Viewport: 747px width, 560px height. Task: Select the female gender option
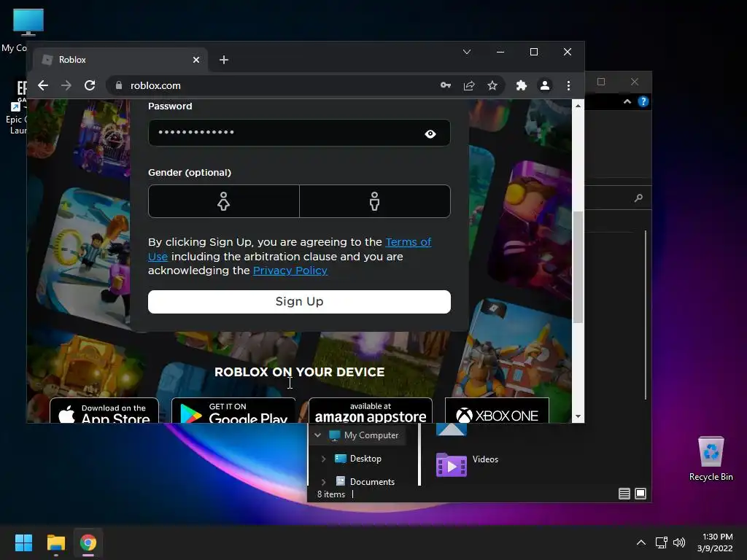(223, 201)
